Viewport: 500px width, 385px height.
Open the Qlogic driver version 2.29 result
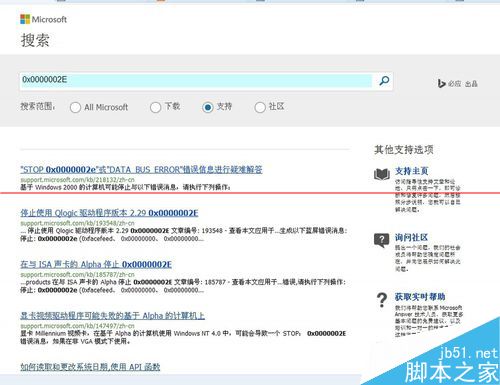(x=109, y=213)
